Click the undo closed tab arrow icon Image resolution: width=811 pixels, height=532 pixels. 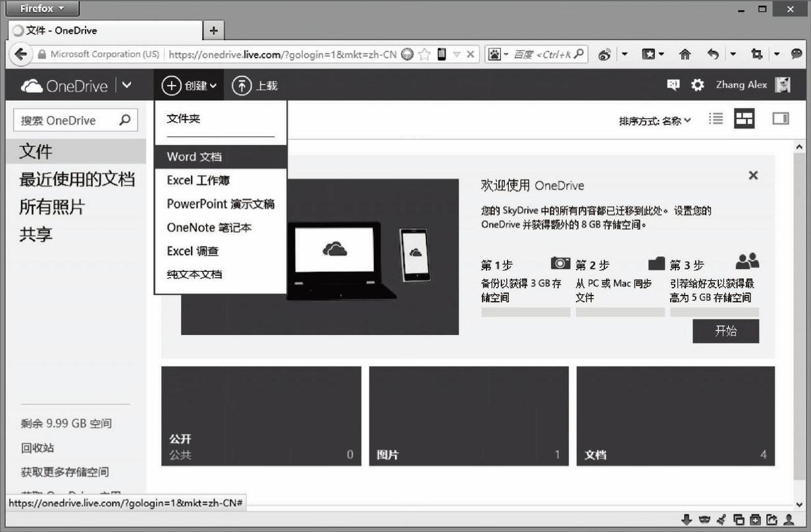pyautogui.click(x=713, y=55)
